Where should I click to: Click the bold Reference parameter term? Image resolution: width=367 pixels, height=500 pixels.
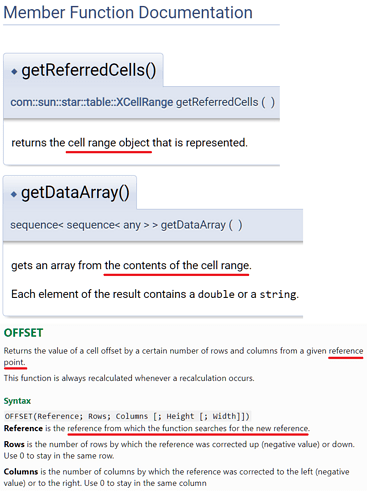[23, 428]
